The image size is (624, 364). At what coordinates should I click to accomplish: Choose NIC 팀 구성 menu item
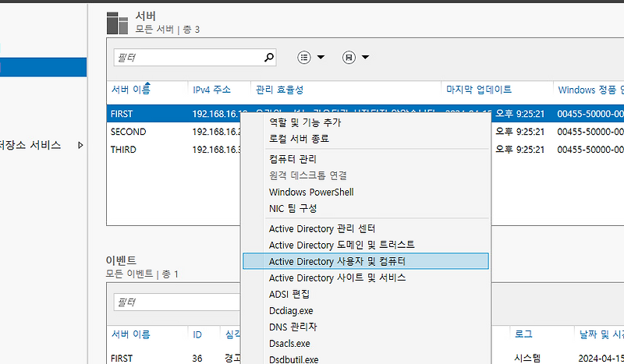click(x=293, y=208)
